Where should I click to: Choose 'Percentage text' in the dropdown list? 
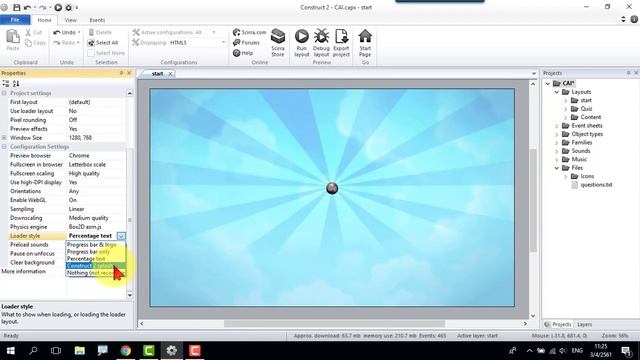coord(96,259)
